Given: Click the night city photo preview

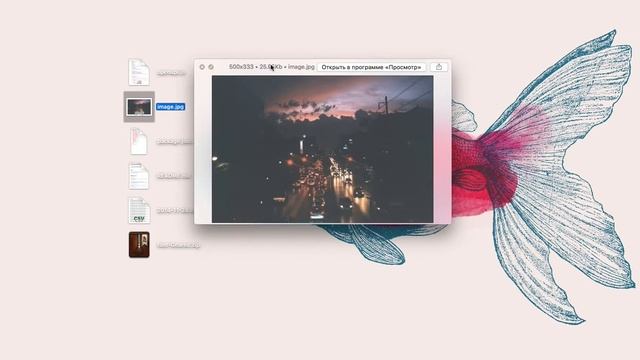Looking at the screenshot, I should (322, 149).
